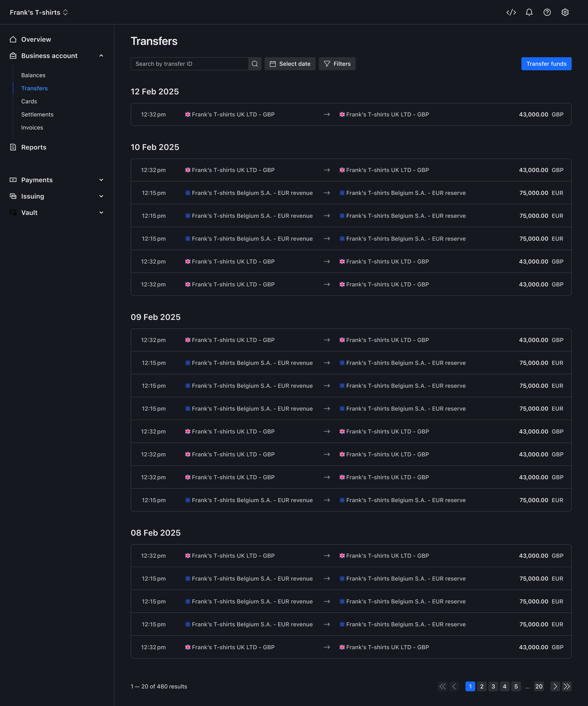
Task: Click the 08 Feb 2025 date heading
Action: 156,533
